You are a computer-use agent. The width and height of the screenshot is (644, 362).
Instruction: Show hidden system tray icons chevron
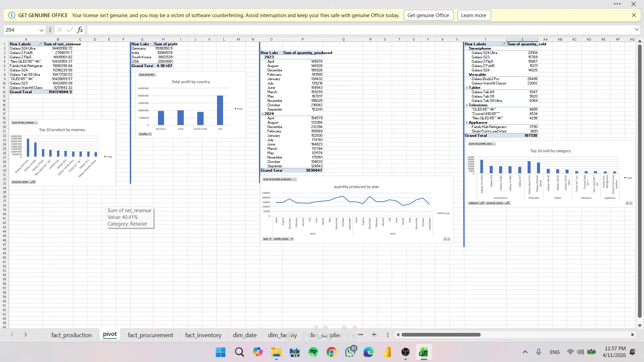pos(525,352)
